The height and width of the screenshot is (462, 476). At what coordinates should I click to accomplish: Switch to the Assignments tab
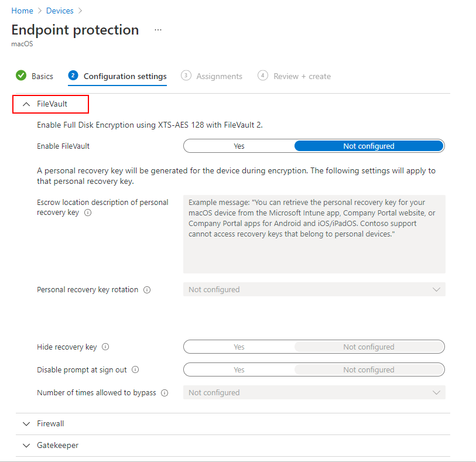point(218,77)
